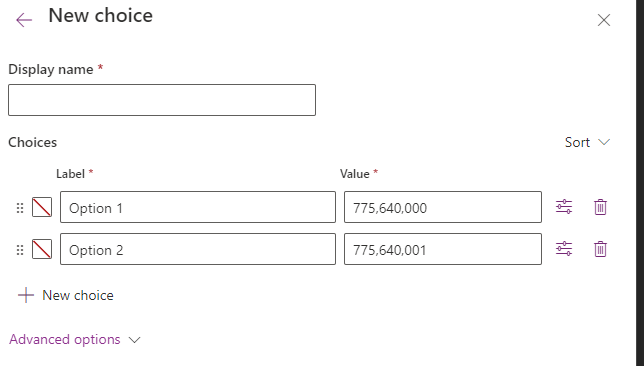This screenshot has height=366, width=644.
Task: Open additional properties for Option 2
Action: (564, 249)
